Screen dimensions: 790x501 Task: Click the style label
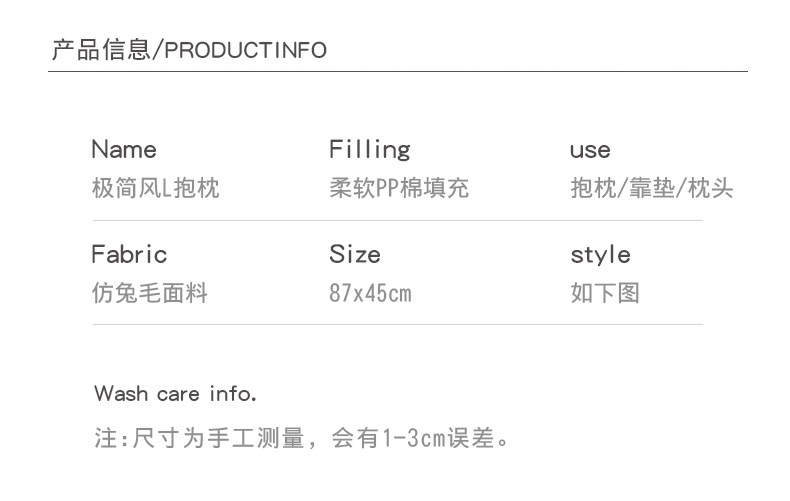600,255
